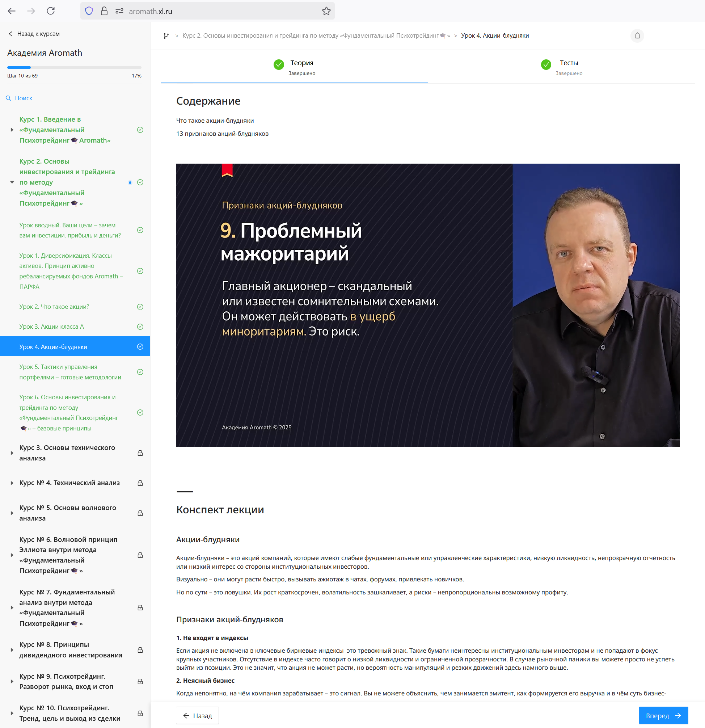Viewport: 705px width, 728px height.
Task: Click the branch icon in breadcrumb
Action: coord(166,35)
